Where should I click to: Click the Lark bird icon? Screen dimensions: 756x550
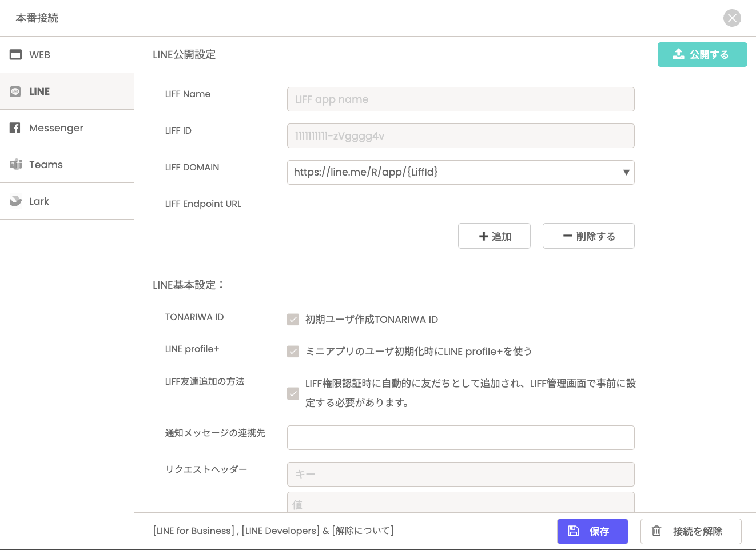(x=15, y=201)
